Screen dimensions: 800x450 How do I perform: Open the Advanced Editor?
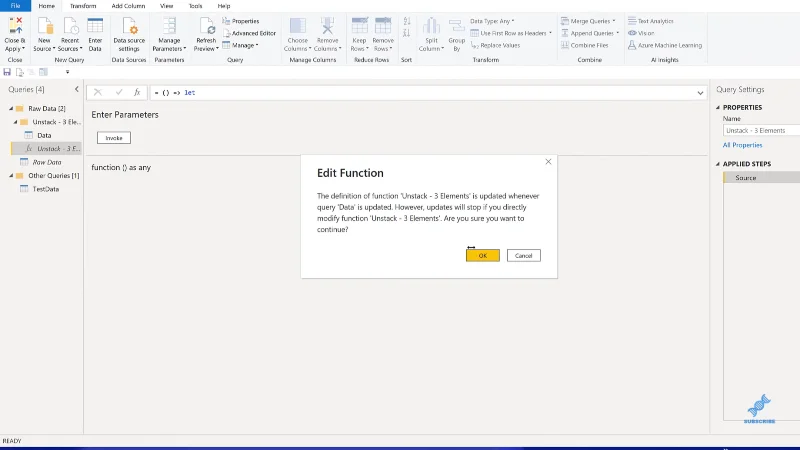pyautogui.click(x=249, y=33)
